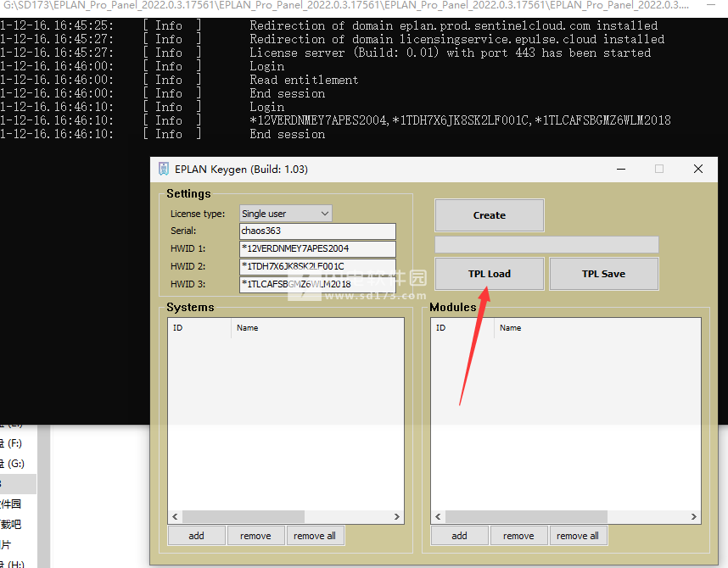Click remove all under the Systems list
The height and width of the screenshot is (568, 728).
[315, 536]
